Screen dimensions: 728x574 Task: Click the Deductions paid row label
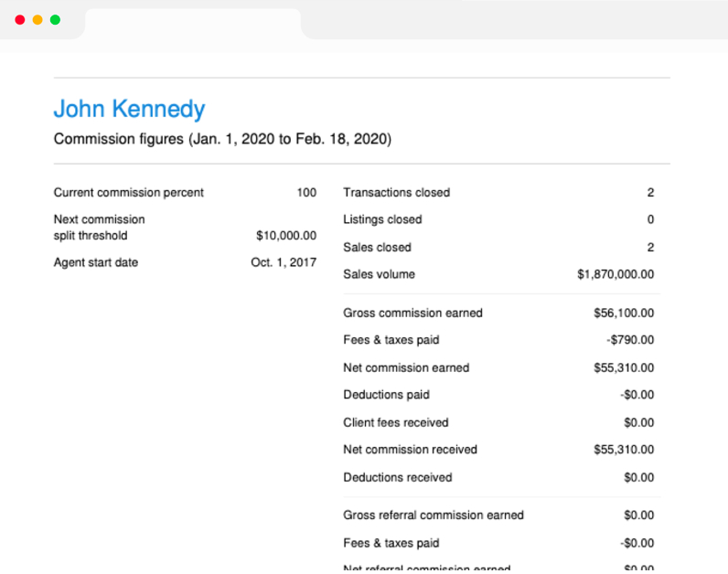click(x=386, y=395)
